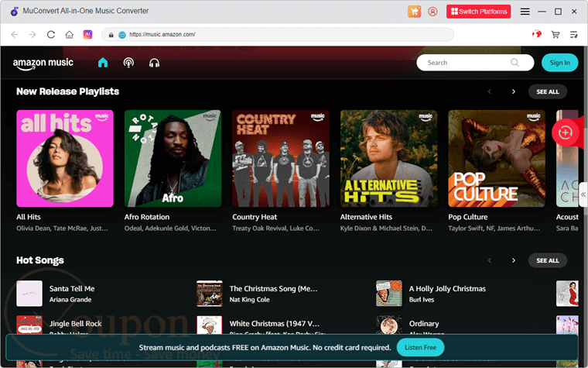This screenshot has width=588, height=368.
Task: Click artists text 'Olivia Dean, Tate McRae, Just...'
Action: point(62,229)
